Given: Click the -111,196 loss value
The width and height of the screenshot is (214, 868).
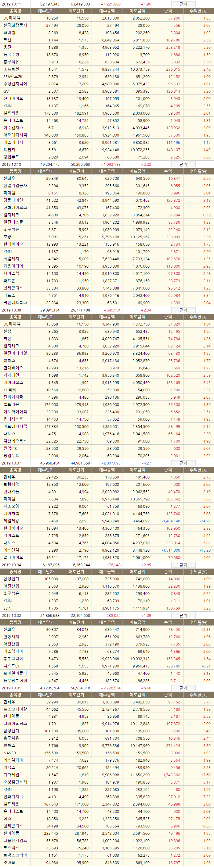Looking at the screenshot, I should point(172,143).
